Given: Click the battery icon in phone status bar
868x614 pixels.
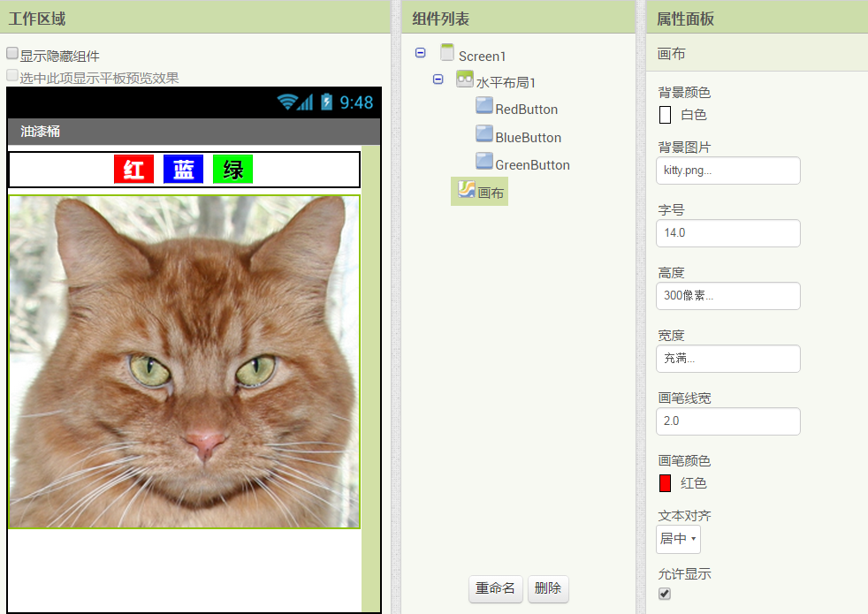Looking at the screenshot, I should point(326,102).
